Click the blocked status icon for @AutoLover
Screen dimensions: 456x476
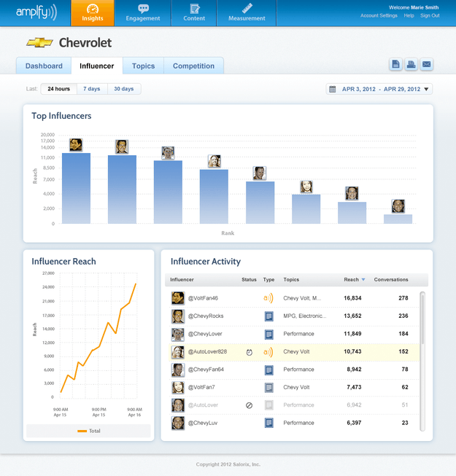tap(249, 405)
